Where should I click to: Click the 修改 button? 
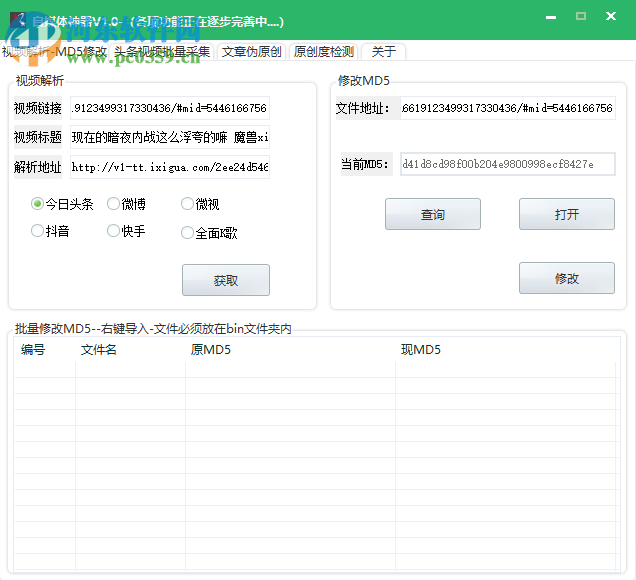pyautogui.click(x=567, y=278)
